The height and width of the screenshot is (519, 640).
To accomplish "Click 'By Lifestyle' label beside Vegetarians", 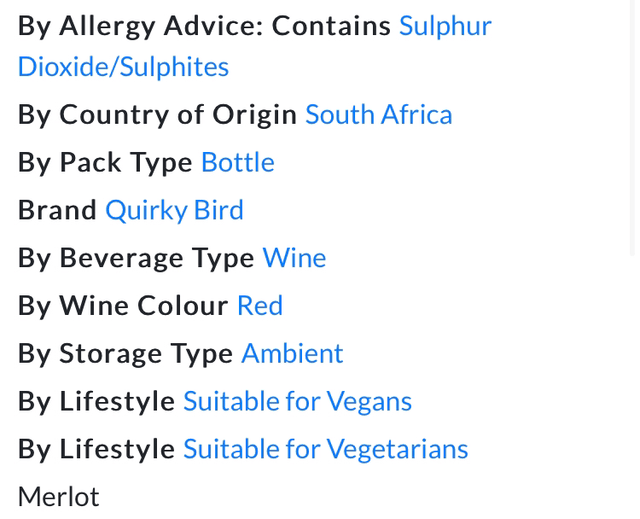I will tap(96, 450).
